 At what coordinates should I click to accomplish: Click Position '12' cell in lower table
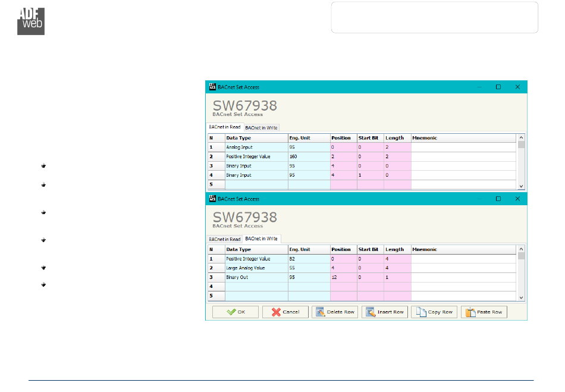[x=343, y=277]
